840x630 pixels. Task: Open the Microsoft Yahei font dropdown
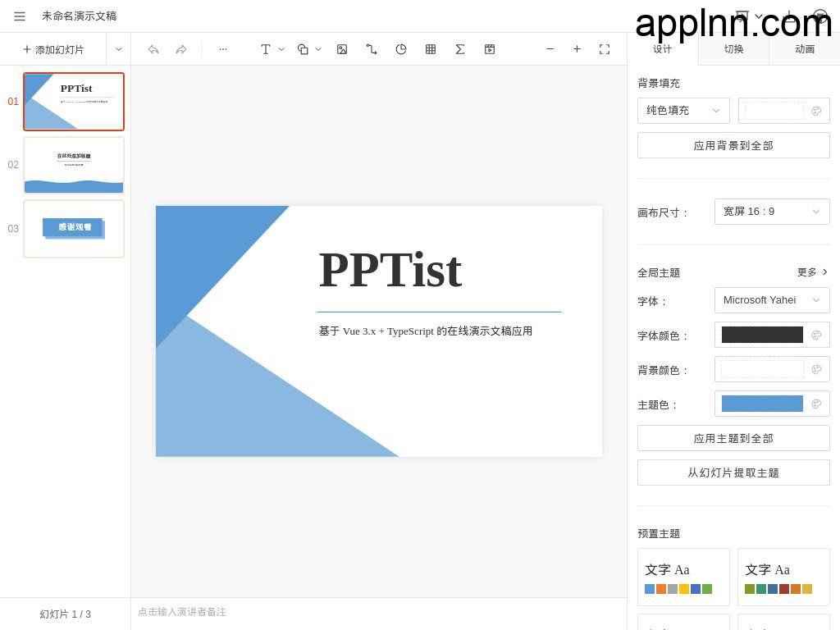770,299
